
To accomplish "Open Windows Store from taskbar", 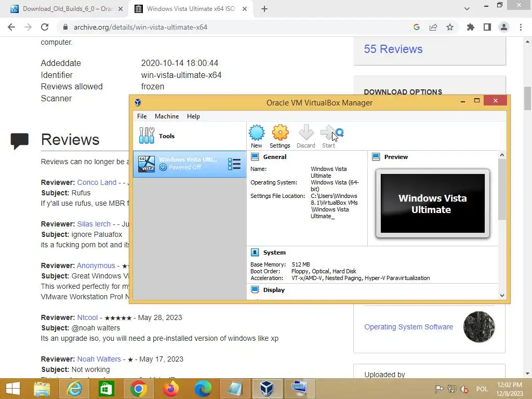I will pyautogui.click(x=106, y=389).
